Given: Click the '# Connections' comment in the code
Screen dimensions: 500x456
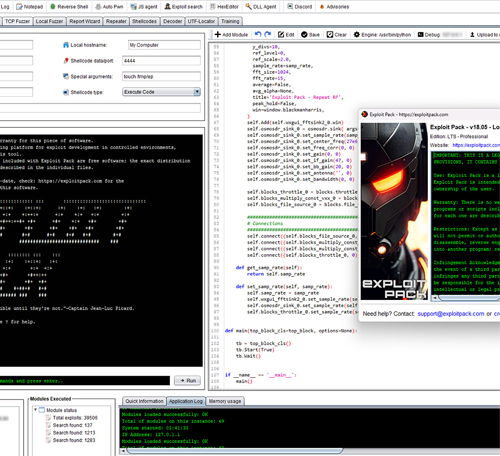Looking at the screenshot, I should (265, 223).
